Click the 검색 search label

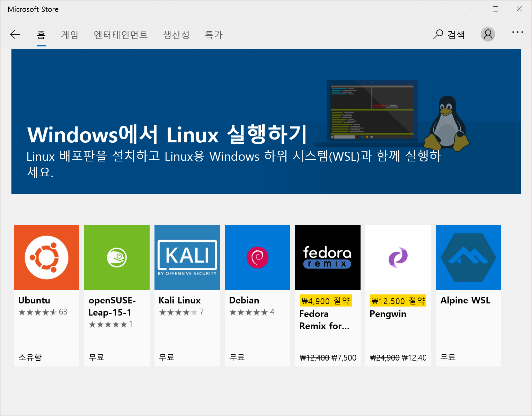click(456, 35)
